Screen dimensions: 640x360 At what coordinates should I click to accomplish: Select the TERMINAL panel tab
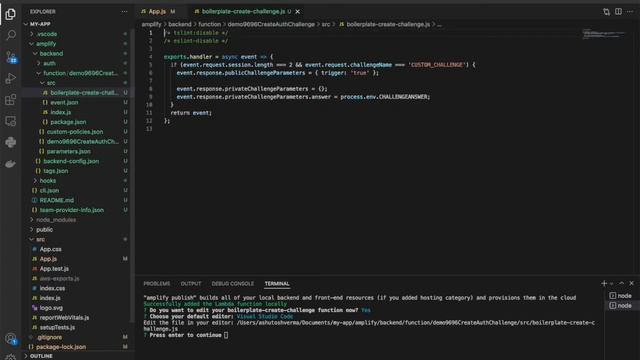click(x=277, y=284)
